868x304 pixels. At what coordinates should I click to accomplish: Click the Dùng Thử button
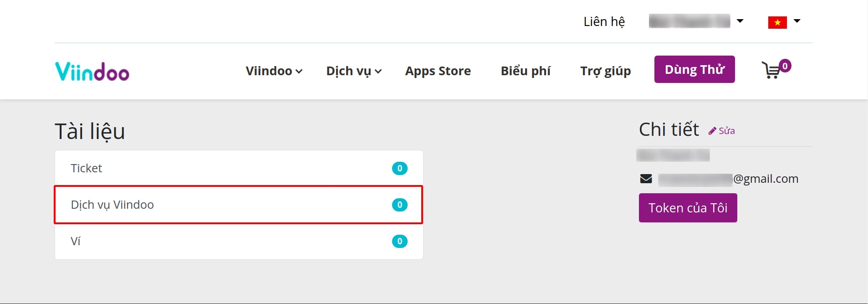pos(694,69)
